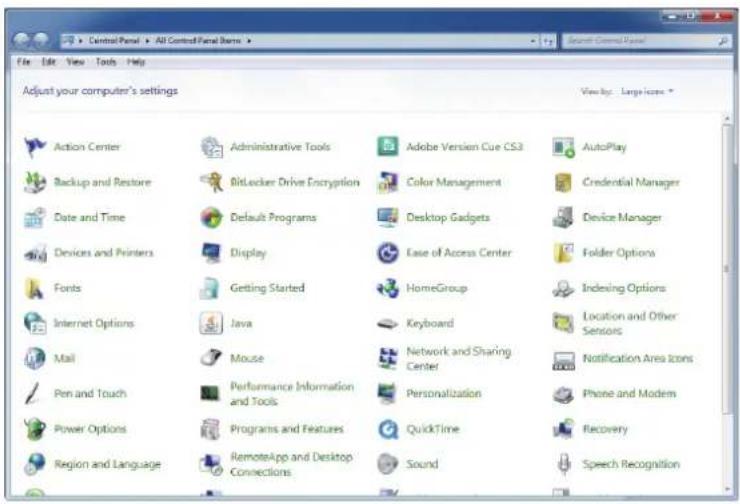This screenshot has width=740, height=504.
Task: Open the Pen and Touch icon
Action: click(x=32, y=394)
